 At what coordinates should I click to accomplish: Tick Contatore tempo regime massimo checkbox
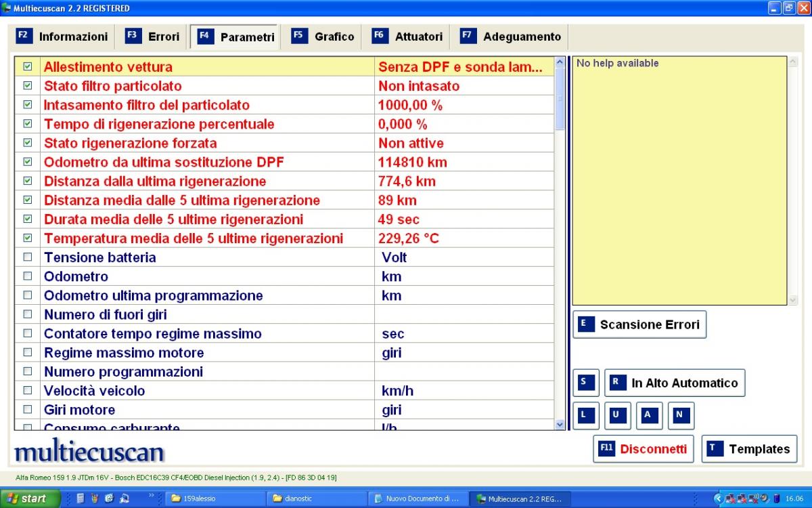(x=28, y=333)
